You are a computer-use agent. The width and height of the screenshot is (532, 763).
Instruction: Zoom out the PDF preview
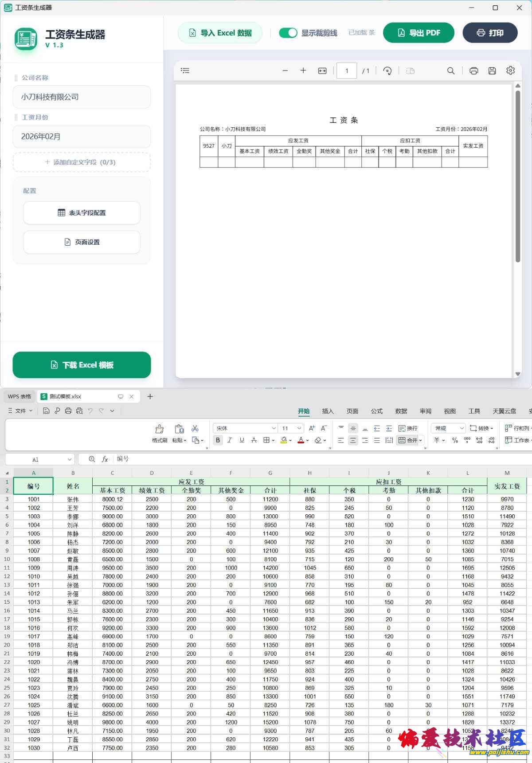285,70
